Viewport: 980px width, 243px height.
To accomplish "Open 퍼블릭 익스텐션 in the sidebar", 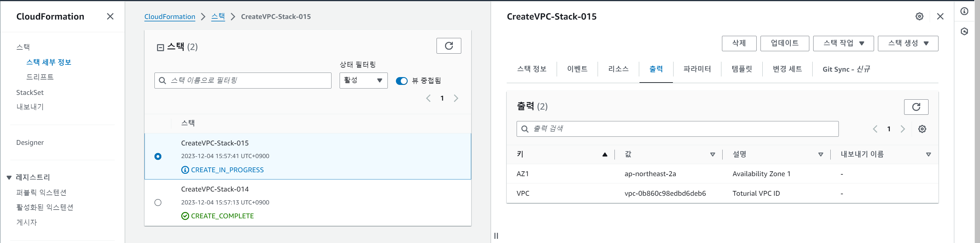I will coord(41,193).
